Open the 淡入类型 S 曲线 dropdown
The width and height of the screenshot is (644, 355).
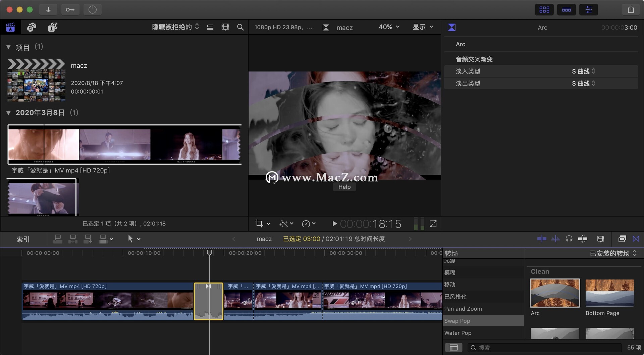coord(584,71)
